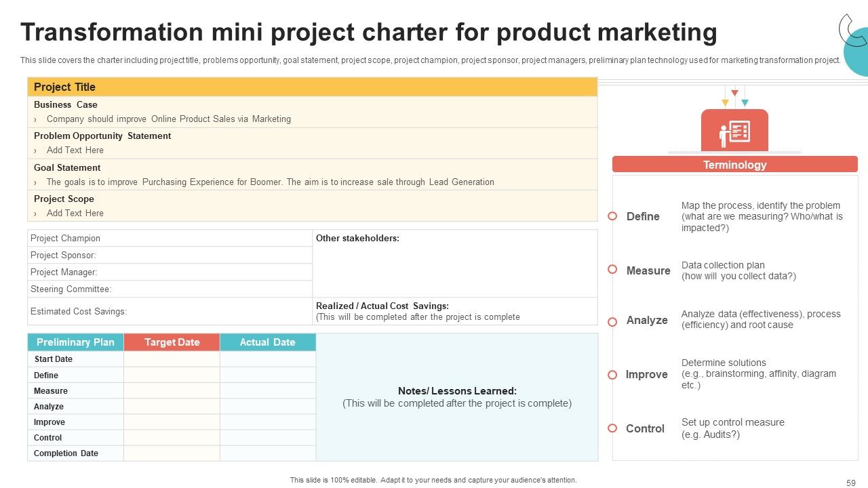Select the circle bullet beside Measure

pos(612,269)
